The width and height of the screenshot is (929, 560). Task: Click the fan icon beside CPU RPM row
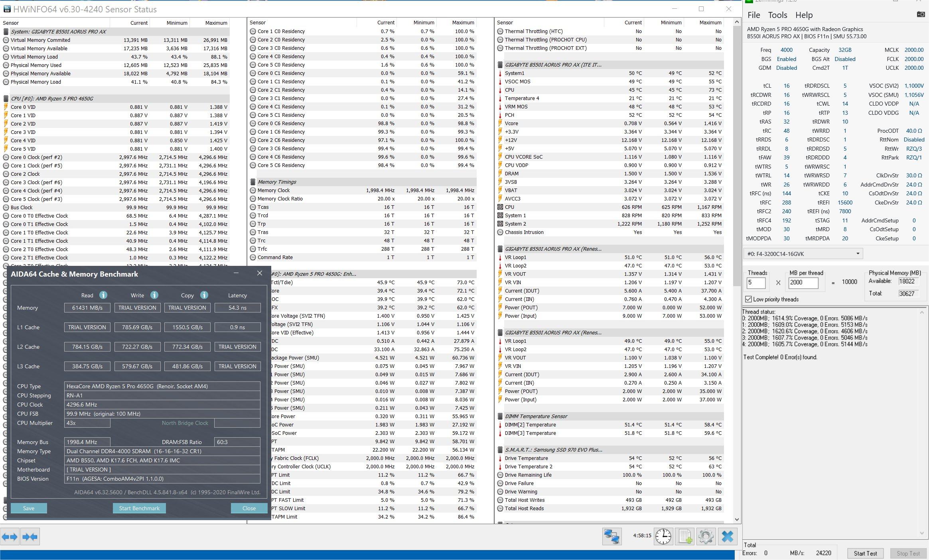coord(500,207)
